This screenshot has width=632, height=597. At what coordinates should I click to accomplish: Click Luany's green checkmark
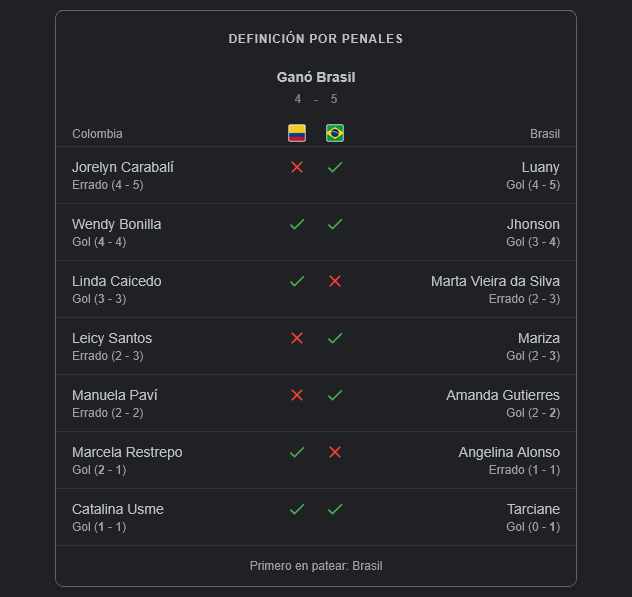335,167
